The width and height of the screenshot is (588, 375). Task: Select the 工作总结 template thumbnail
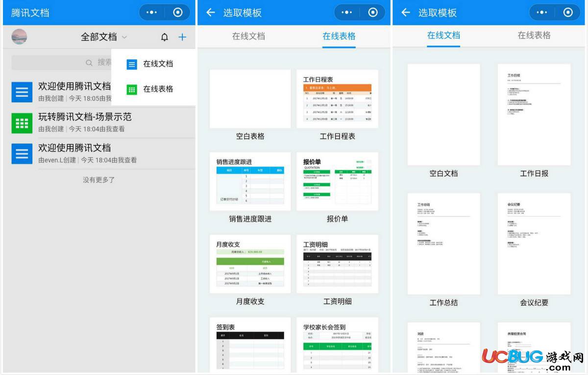443,244
